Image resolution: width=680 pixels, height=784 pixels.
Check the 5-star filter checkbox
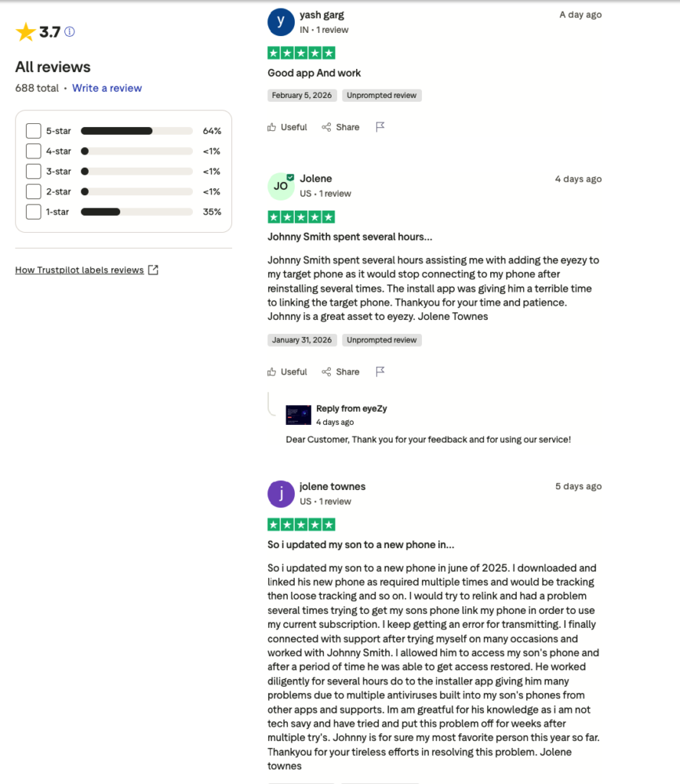[x=34, y=131]
